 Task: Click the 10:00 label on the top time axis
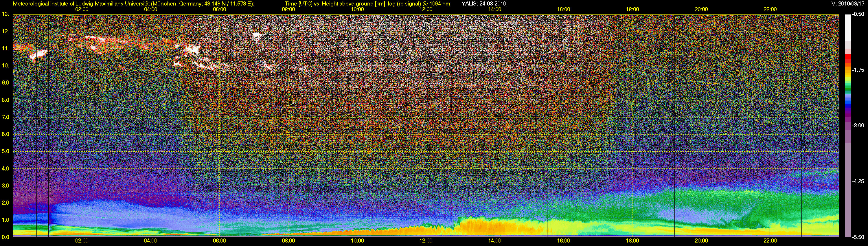click(357, 10)
